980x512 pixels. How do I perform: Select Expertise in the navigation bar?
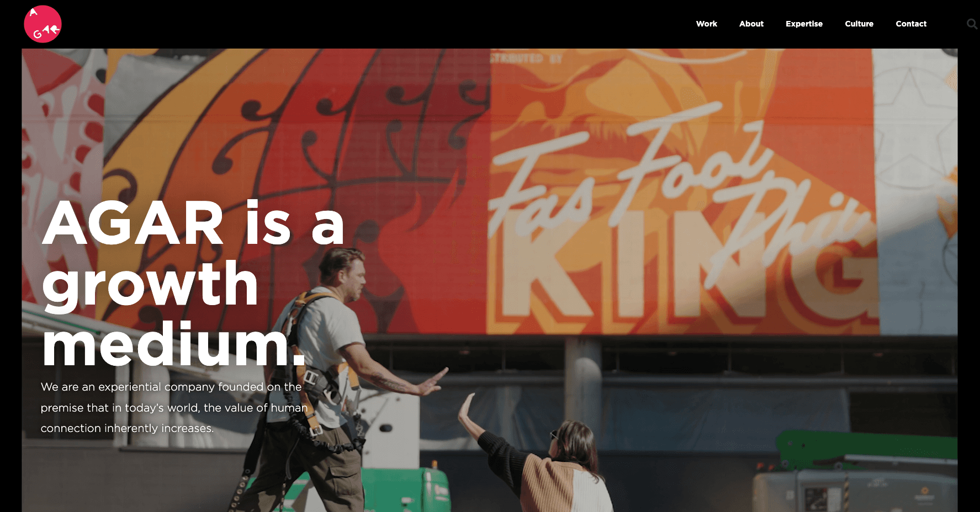(804, 24)
